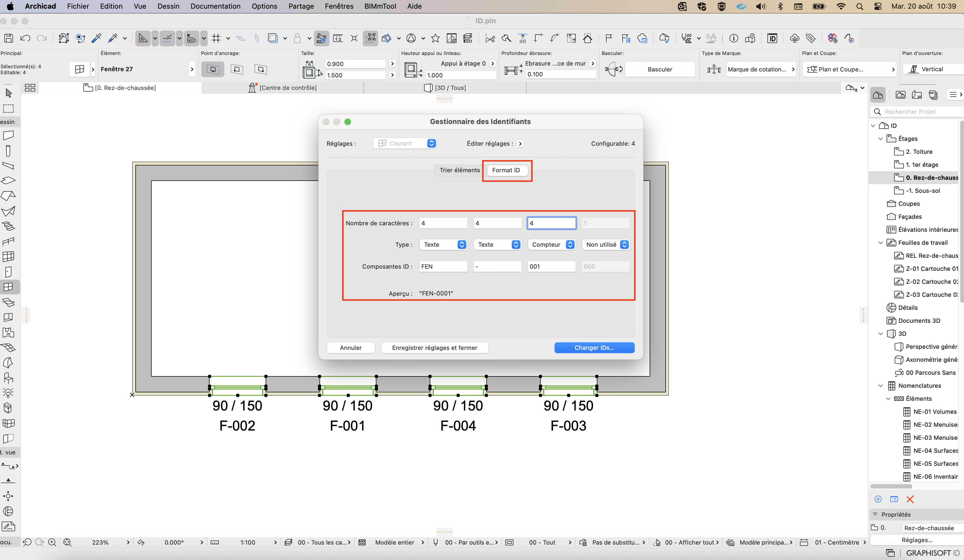The image size is (964, 560).
Task: Click the Pick Up Parameters eyedropper icon
Action: pos(96,38)
